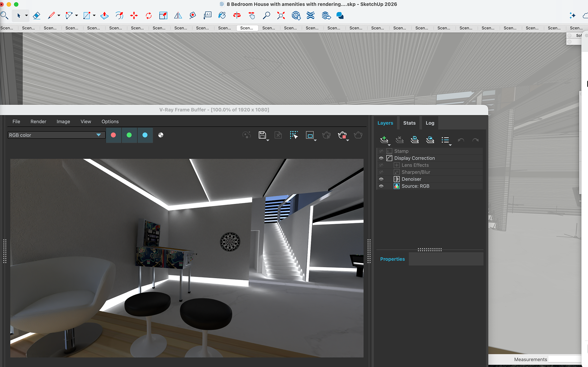
Task: Enable the Lens Effects layer visibility
Action: (x=381, y=165)
